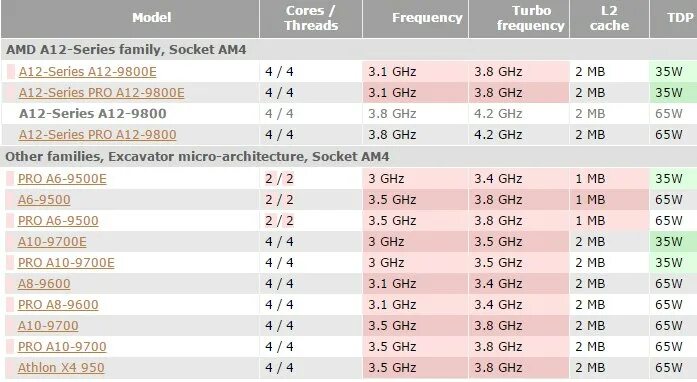Click the A6-9500 model link

pos(44,200)
